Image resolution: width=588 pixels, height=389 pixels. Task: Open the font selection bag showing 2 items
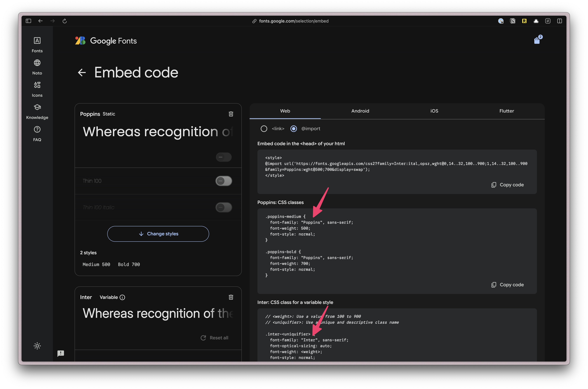(x=537, y=40)
